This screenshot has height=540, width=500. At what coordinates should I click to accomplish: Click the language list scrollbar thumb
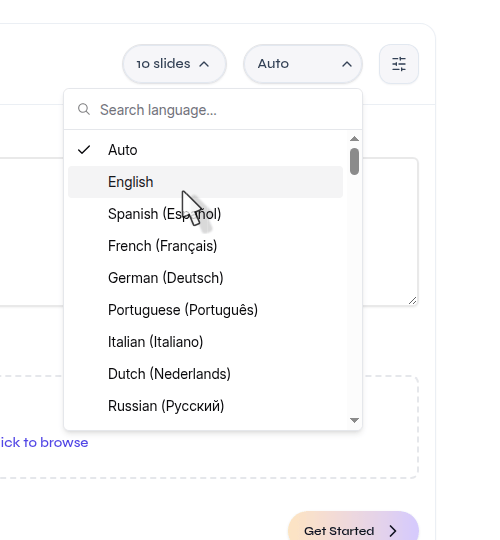click(x=354, y=162)
